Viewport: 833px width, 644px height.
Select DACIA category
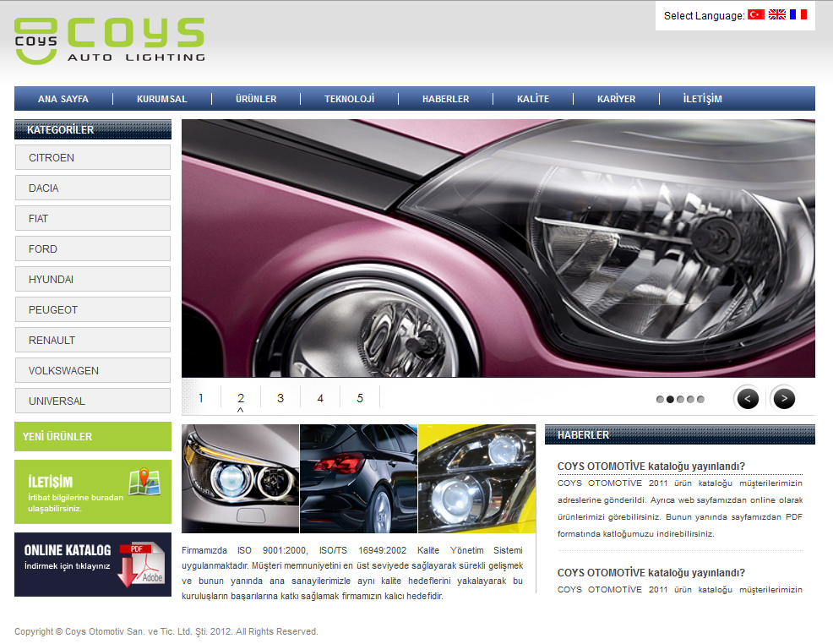point(93,188)
